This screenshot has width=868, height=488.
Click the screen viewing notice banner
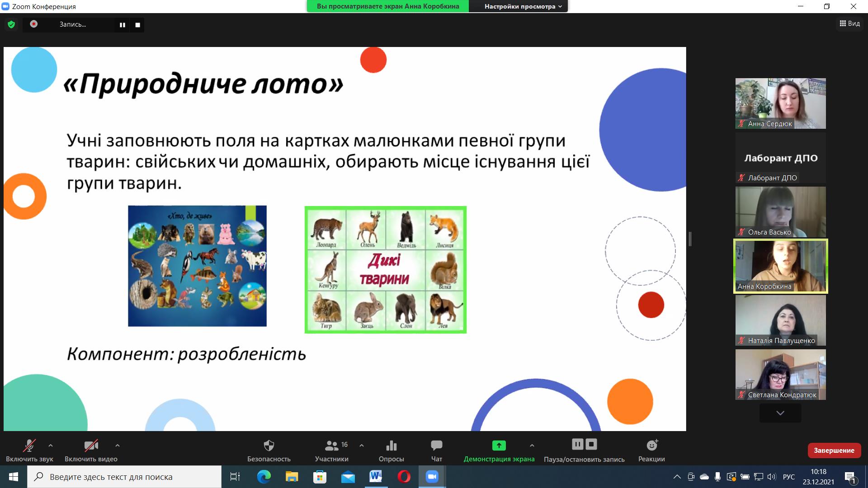click(x=388, y=6)
